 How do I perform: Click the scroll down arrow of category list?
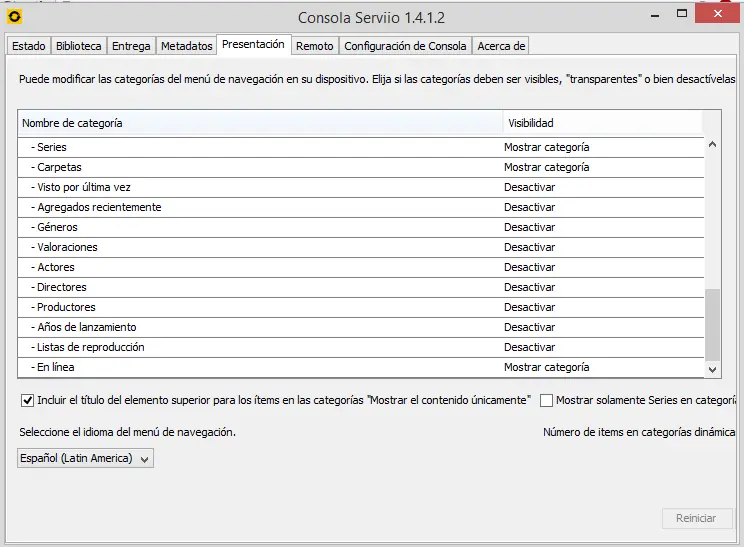point(712,369)
